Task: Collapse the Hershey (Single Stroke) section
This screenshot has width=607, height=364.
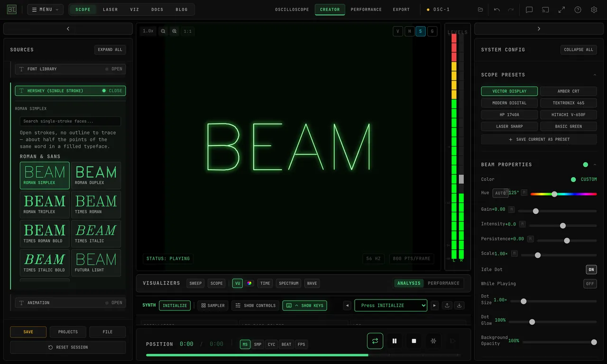Action: pyautogui.click(x=70, y=91)
